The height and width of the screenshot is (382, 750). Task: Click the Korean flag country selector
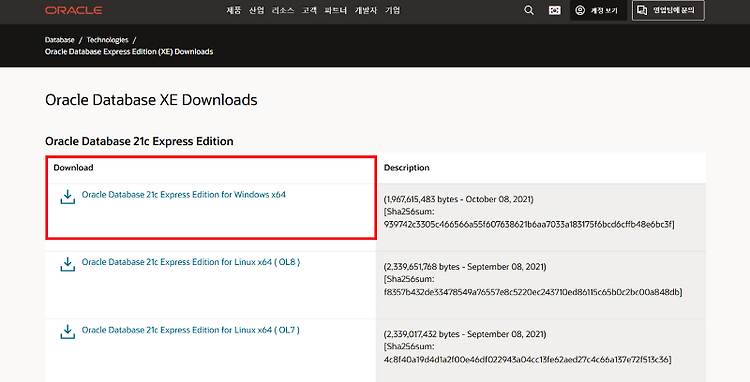[x=554, y=10]
